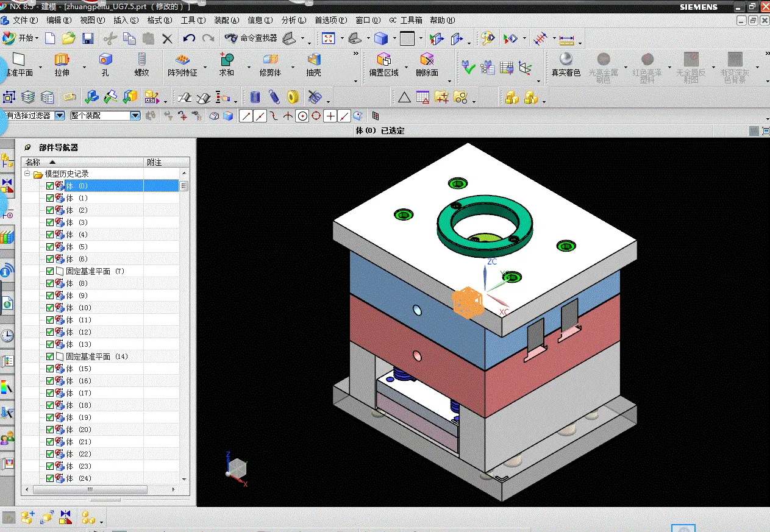Open the 装配(A) menu
This screenshot has height=532, width=770.
pos(227,20)
